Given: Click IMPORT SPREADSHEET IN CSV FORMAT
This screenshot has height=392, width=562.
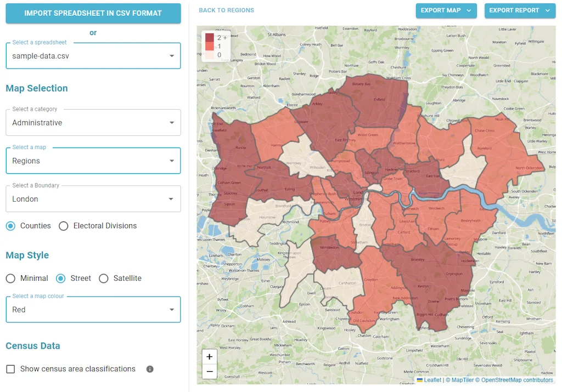Looking at the screenshot, I should click(x=93, y=13).
